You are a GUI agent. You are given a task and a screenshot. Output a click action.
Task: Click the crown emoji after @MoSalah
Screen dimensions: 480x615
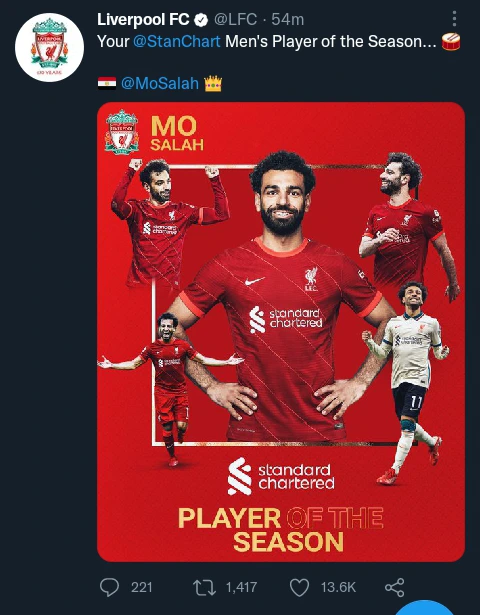click(x=213, y=84)
